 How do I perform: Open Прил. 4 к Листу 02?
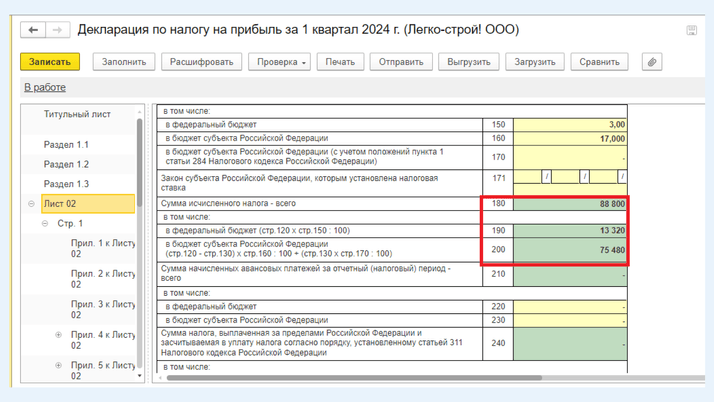click(x=103, y=340)
